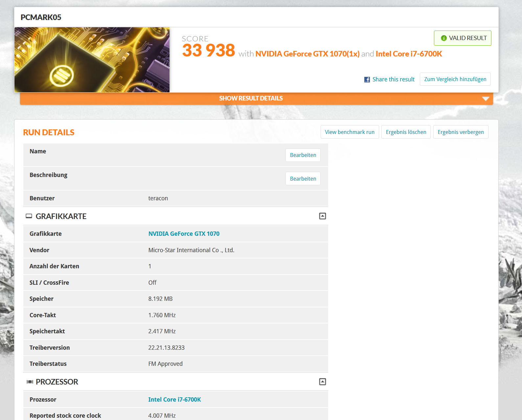Screen dimensions: 522x420
Task: Click the graphics card icon next to GRAFIKKARTE
Action: (x=29, y=216)
